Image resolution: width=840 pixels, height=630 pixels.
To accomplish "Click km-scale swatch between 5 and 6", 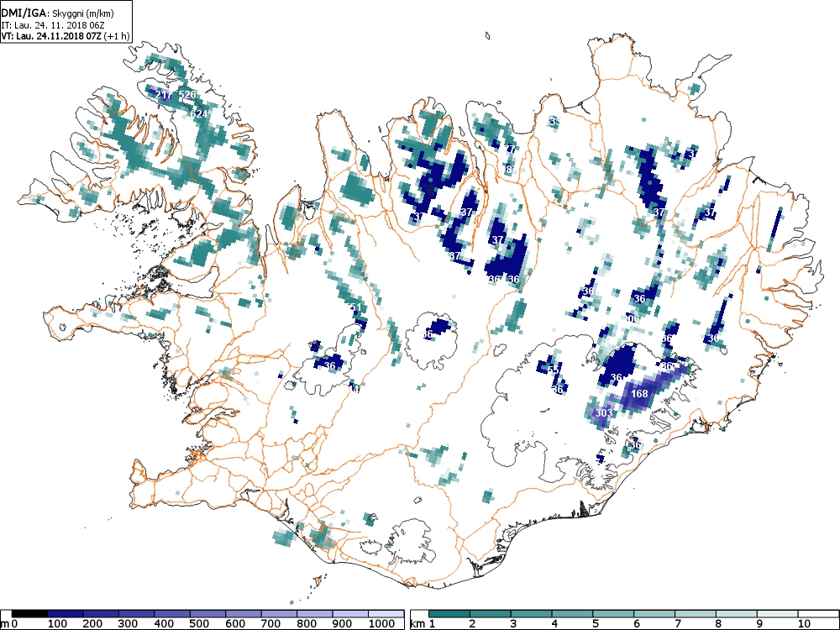I will point(613,613).
